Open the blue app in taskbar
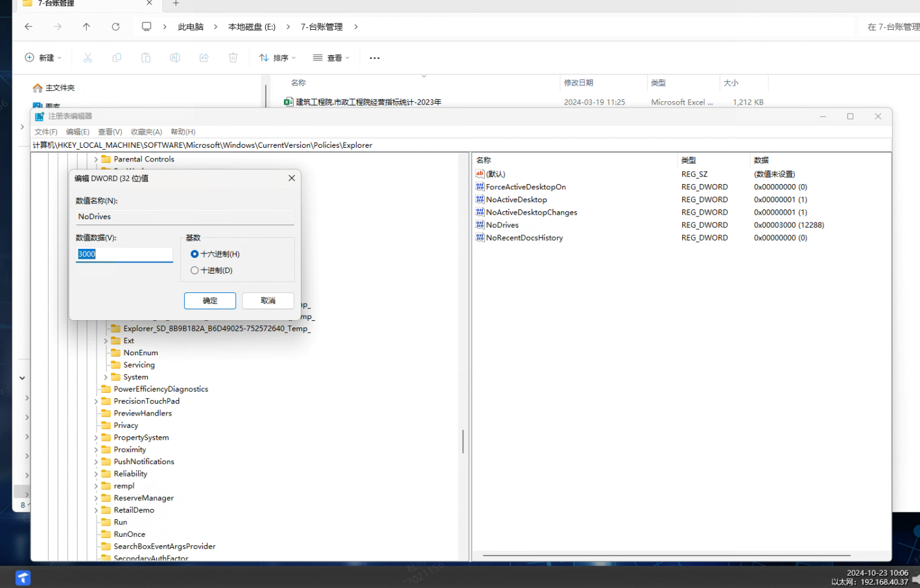This screenshot has width=920, height=588. click(23, 577)
